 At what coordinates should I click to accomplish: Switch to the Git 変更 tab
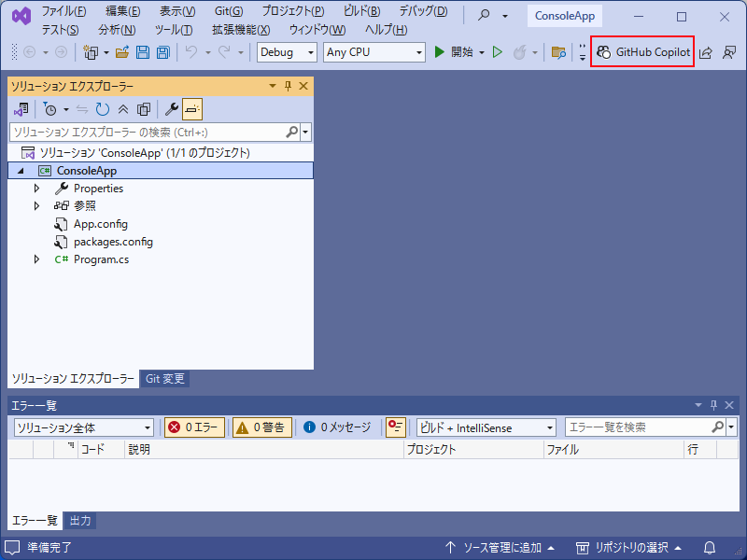(165, 379)
